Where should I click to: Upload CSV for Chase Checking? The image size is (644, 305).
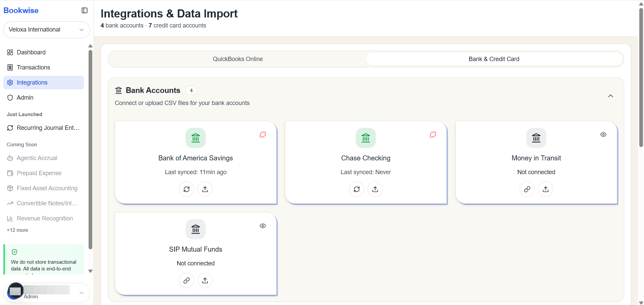(375, 189)
